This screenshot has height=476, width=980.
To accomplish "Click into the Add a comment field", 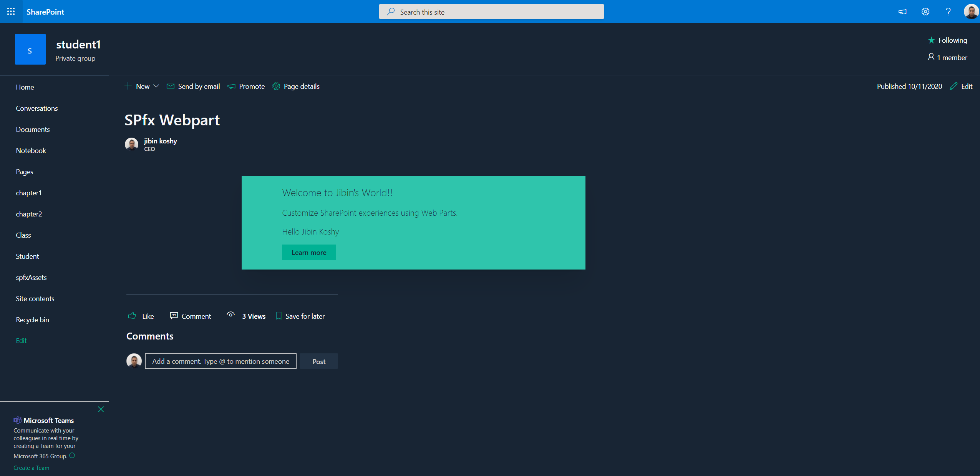I will click(221, 361).
